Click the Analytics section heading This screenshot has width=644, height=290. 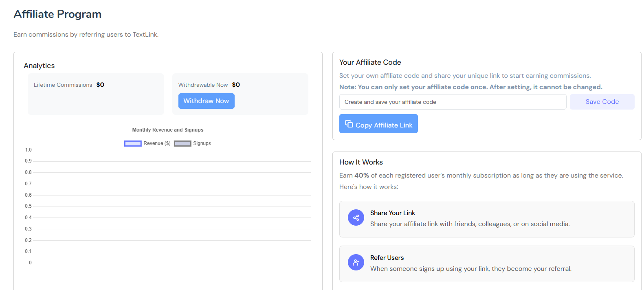coord(39,66)
